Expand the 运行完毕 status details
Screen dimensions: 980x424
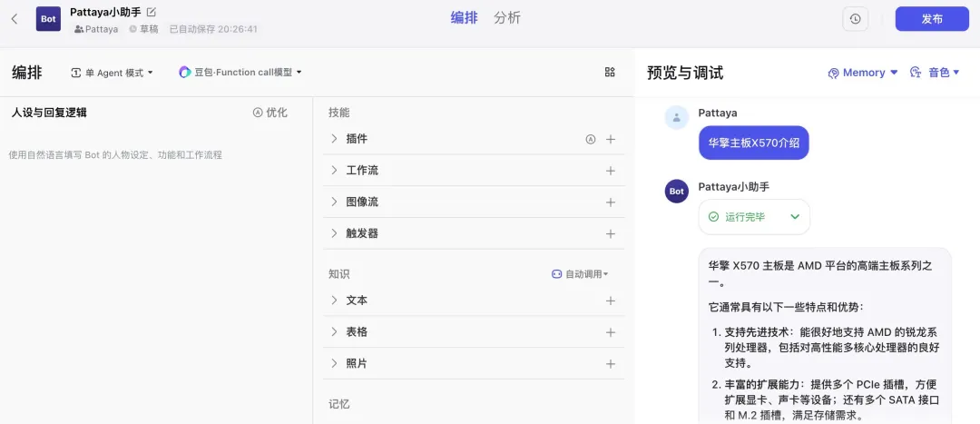(x=795, y=217)
